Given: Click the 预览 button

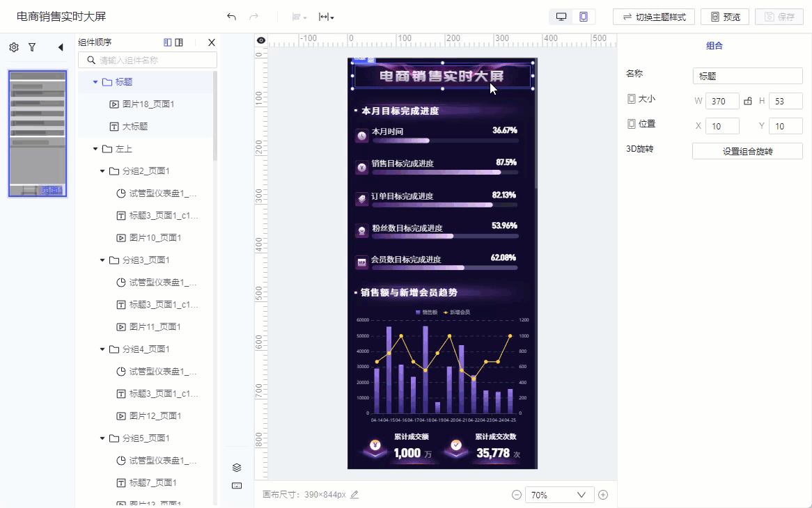Looking at the screenshot, I should coord(725,17).
